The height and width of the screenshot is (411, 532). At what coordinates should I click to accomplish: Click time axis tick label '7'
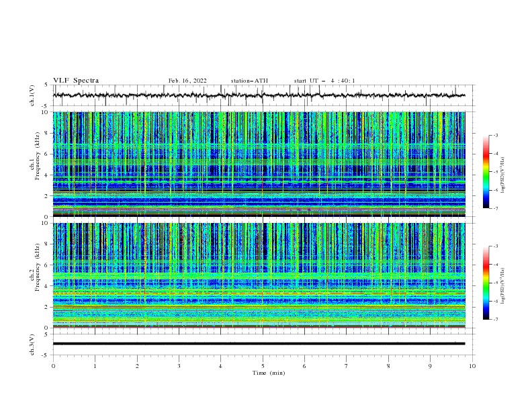click(x=347, y=366)
